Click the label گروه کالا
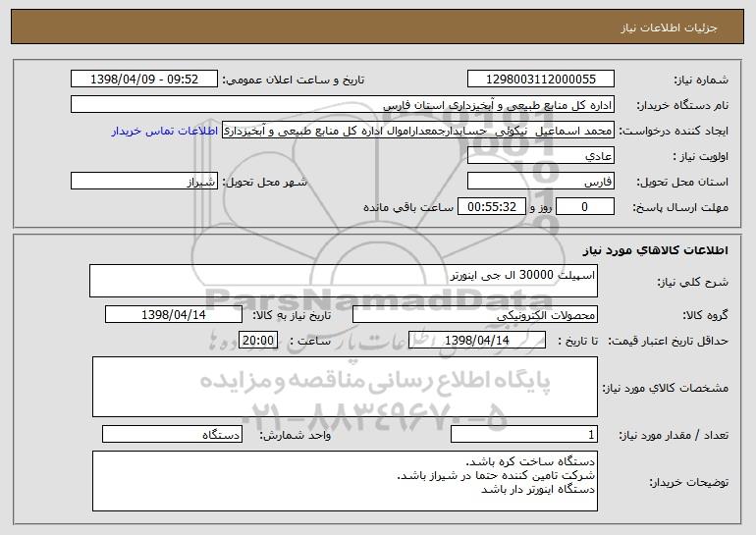 (x=705, y=315)
